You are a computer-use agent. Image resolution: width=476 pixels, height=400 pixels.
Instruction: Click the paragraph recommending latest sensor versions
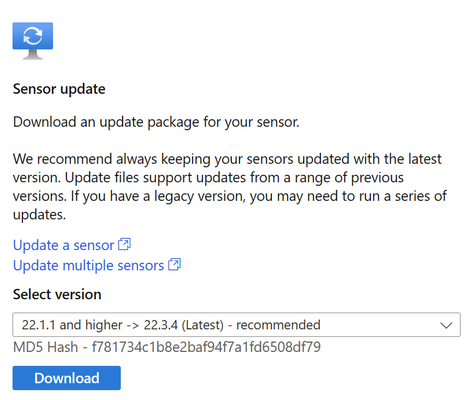(230, 187)
